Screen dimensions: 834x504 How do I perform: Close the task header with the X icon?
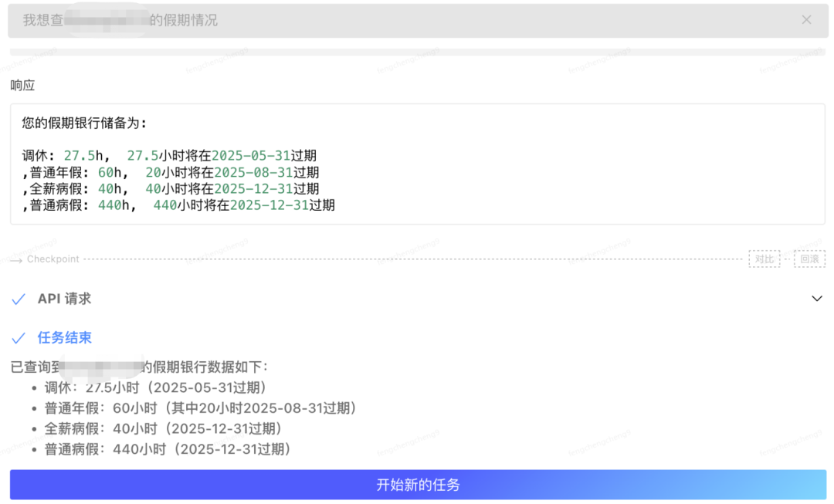click(x=806, y=20)
